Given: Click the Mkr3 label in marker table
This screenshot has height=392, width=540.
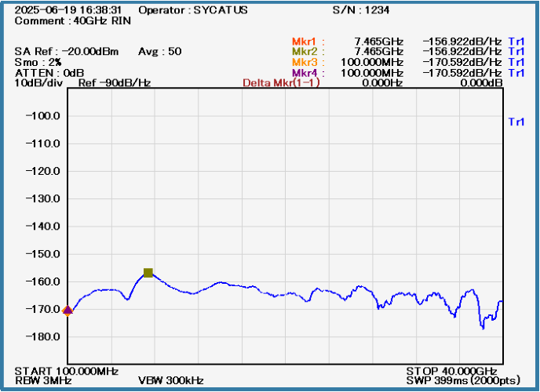Looking at the screenshot, I should point(305,62).
